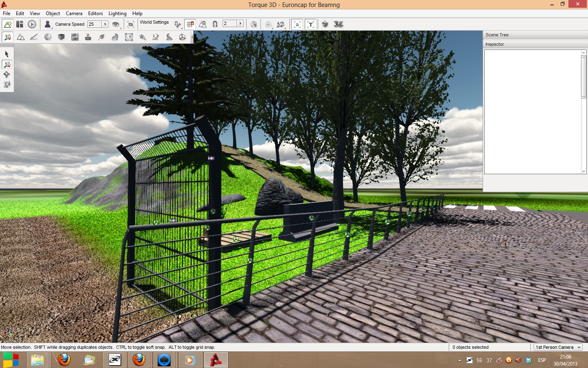This screenshot has height=368, width=588.
Task: Open the Editors menu
Action: (96, 13)
